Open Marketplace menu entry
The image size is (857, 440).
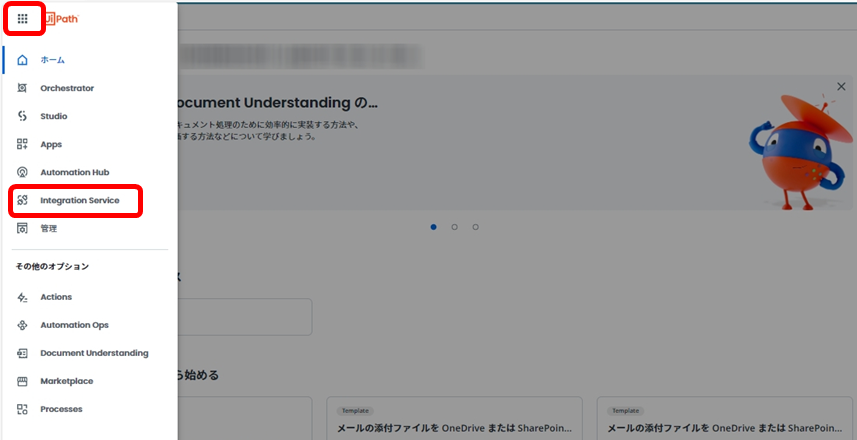pyautogui.click(x=67, y=381)
